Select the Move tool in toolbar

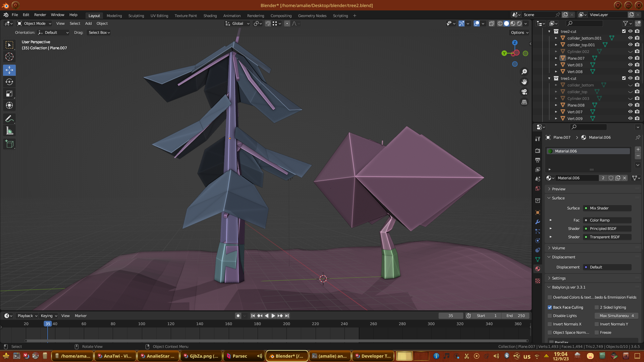click(9, 70)
